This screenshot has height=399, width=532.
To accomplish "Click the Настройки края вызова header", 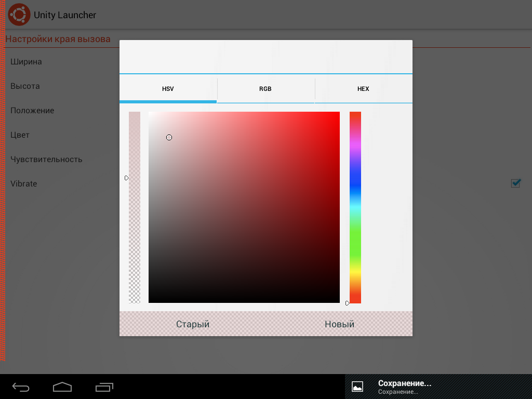I will [58, 39].
